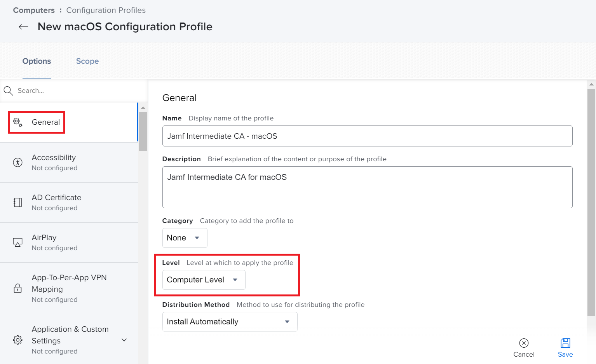Click the Save floppy disk icon
The image size is (596, 364).
pyautogui.click(x=565, y=343)
